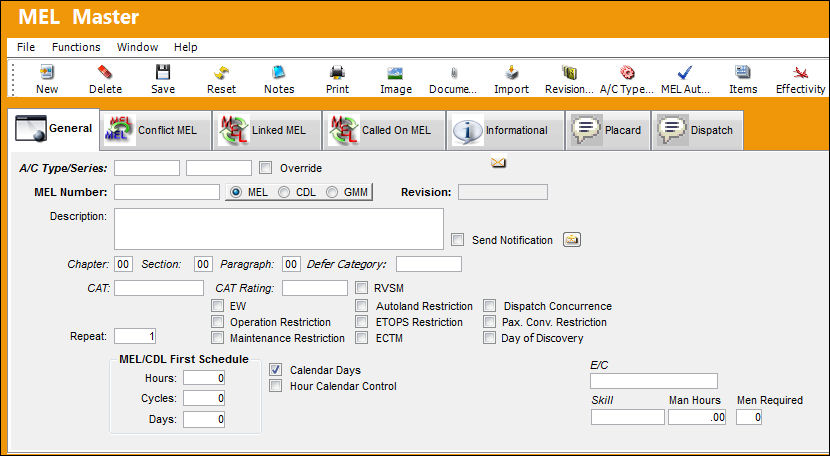
Task: Open the Conflict MEL tab
Action: pos(156,130)
